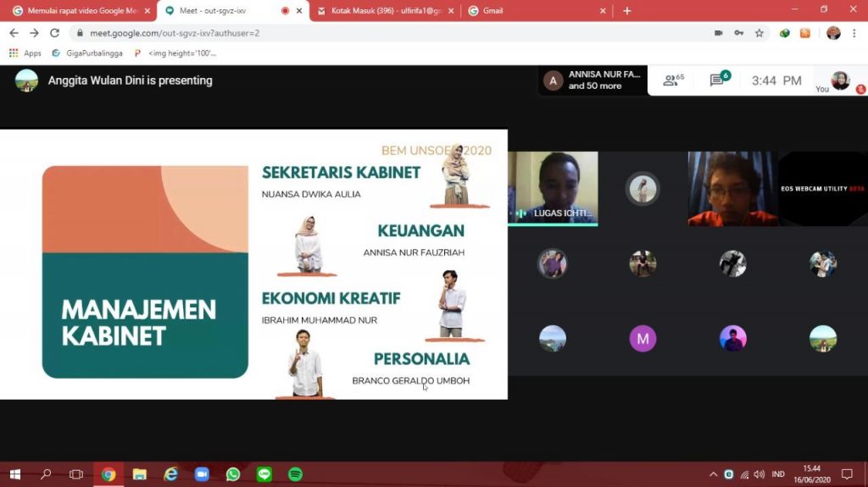This screenshot has width=868, height=487.
Task: Open the Apps bookmarks shortcut
Action: coord(25,53)
